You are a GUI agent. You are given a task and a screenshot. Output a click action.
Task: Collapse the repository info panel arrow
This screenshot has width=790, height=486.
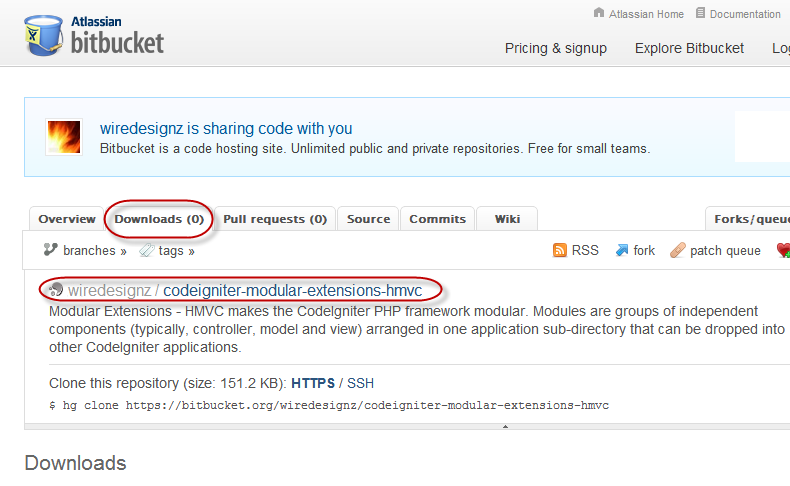pos(505,427)
